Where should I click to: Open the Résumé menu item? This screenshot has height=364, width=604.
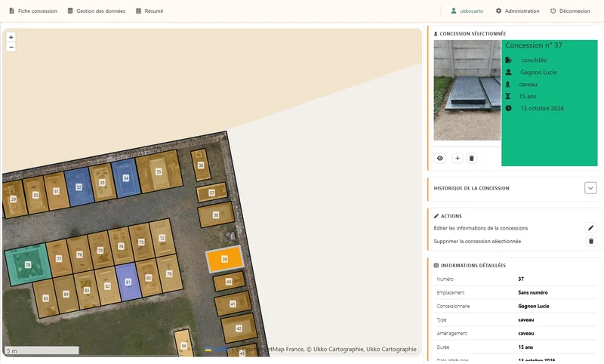pos(149,11)
